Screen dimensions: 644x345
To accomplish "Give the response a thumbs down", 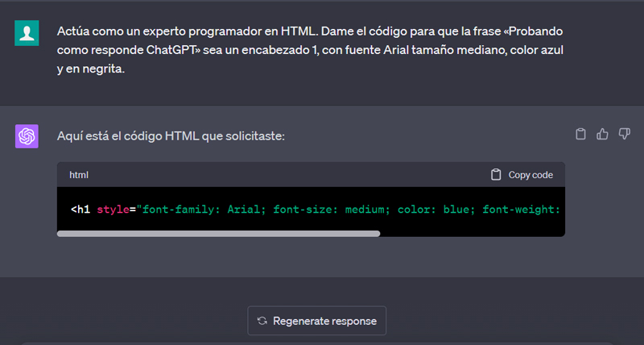I will pos(625,134).
